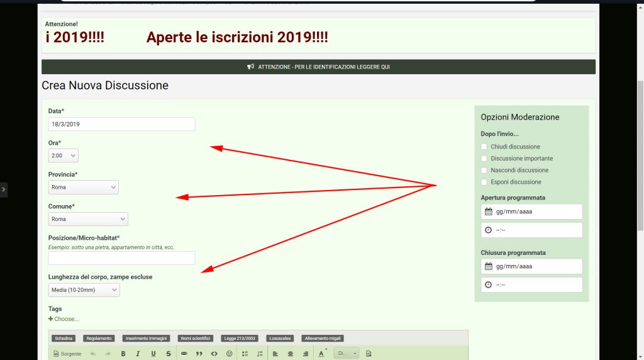This screenshot has height=360, width=644.
Task: Open the Attenzione identificazioni notice bar
Action: (318, 67)
